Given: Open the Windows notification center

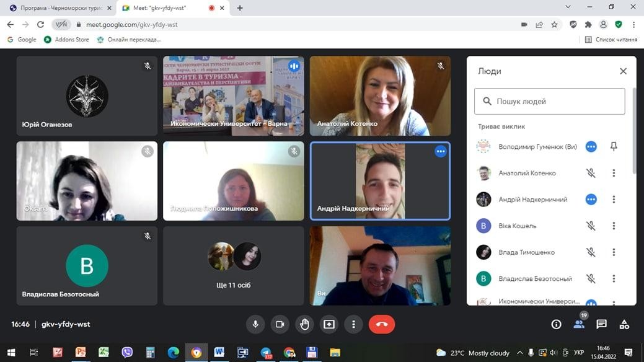Looking at the screenshot, I should 629,352.
